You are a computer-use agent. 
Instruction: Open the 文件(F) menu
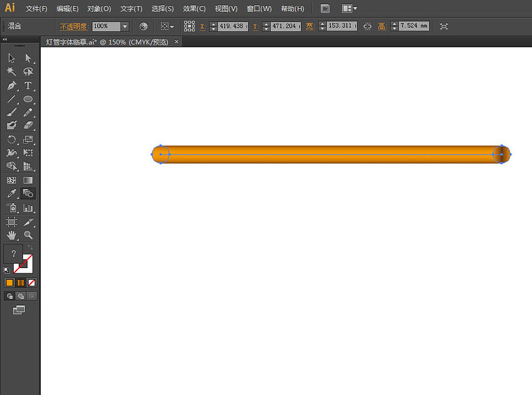tap(37, 9)
